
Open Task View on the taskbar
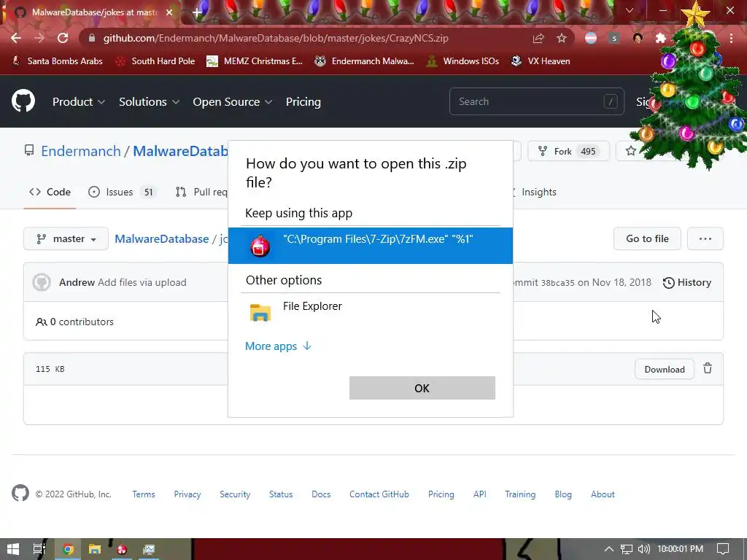coord(39,549)
